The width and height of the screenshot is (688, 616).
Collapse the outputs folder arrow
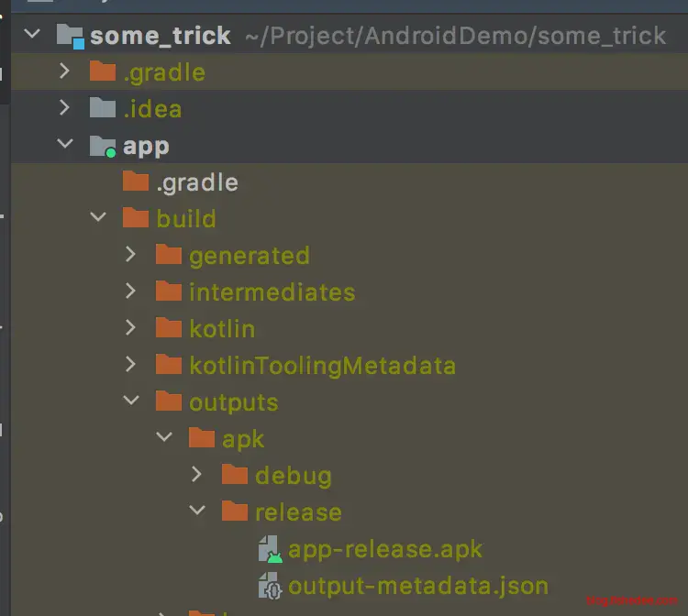(x=130, y=401)
